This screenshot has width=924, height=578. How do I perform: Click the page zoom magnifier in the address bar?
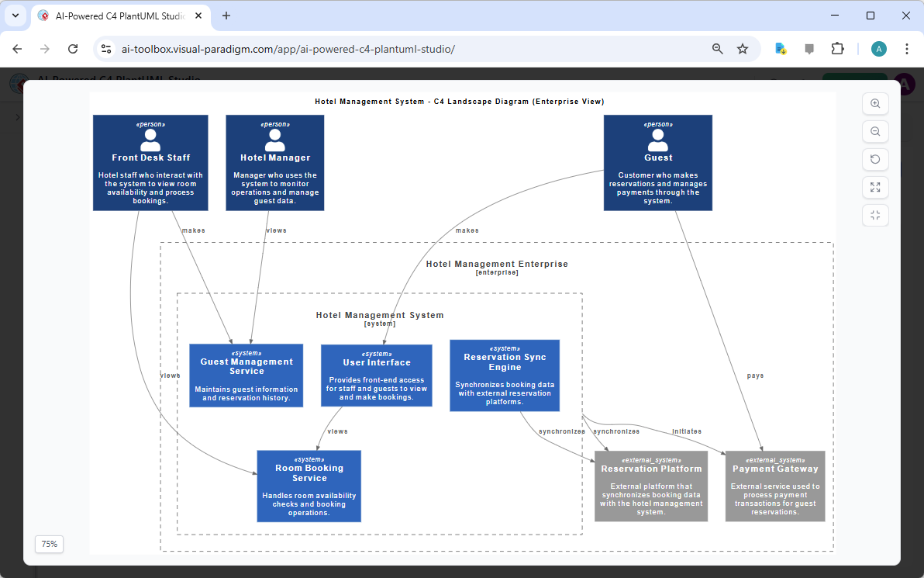point(717,48)
